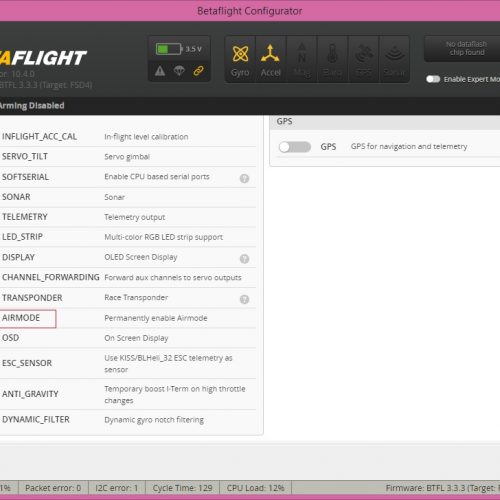The width and height of the screenshot is (500, 500).
Task: Select the TELEMETRY feature label
Action: 25,217
